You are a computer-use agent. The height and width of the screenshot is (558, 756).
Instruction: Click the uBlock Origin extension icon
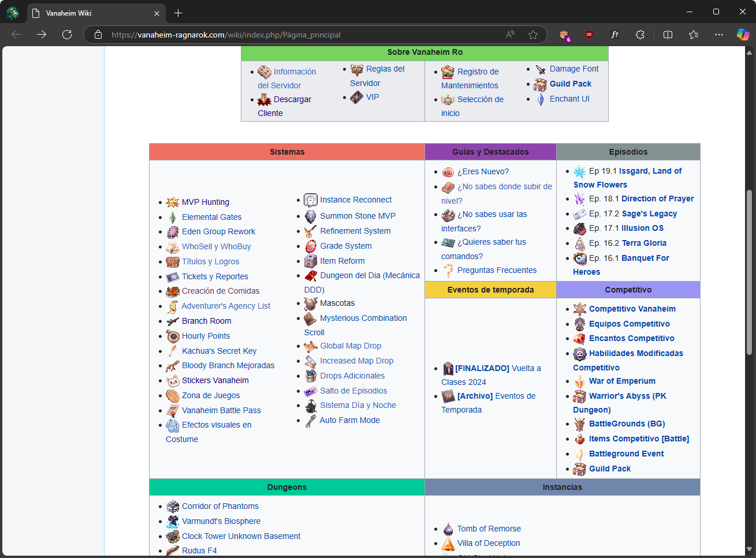point(589,35)
